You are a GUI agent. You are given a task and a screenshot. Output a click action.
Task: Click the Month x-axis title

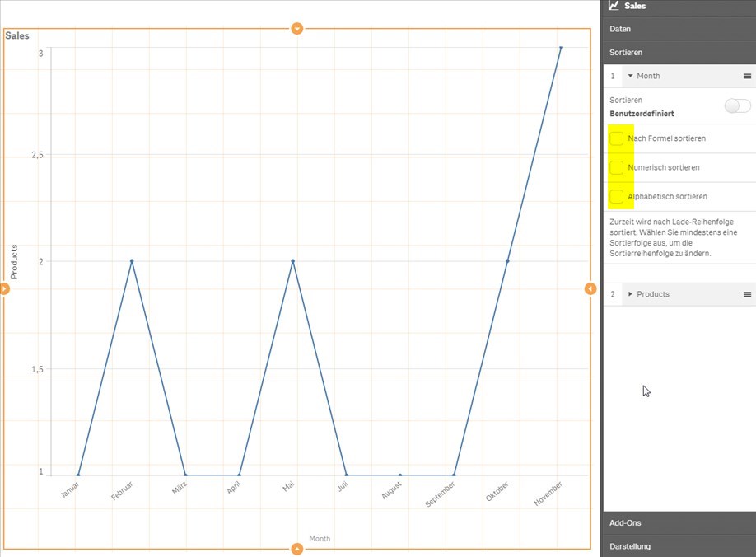[x=320, y=538]
